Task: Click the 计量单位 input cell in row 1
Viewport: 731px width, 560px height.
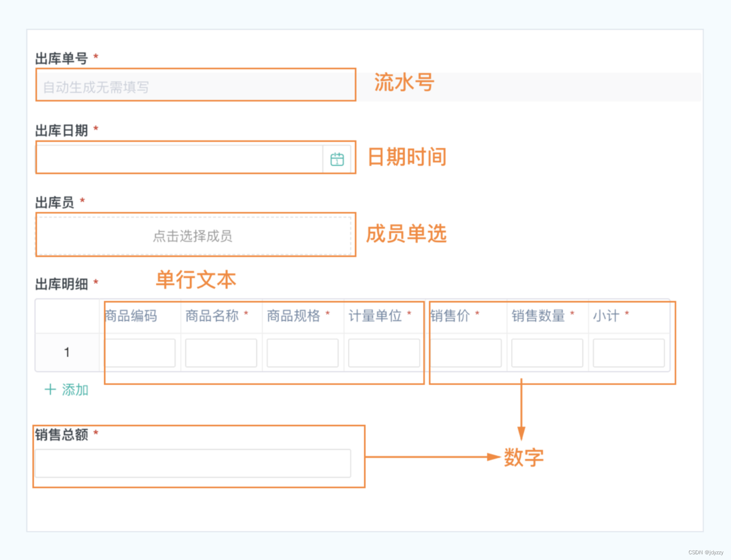Action: coord(384,353)
